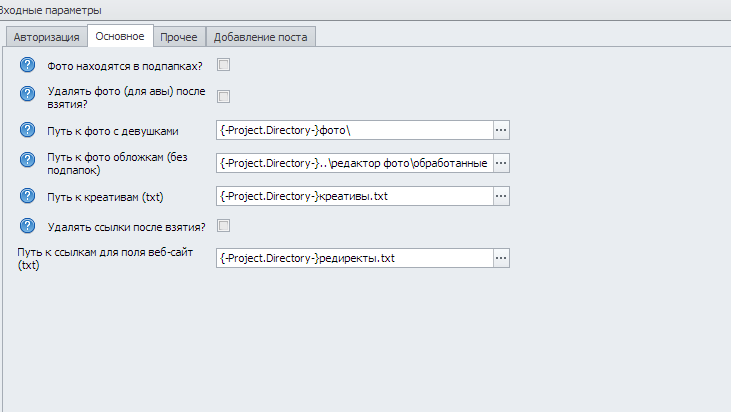731x412 pixels.
Task: Click the 'Основное' tab
Action: pyautogui.click(x=120, y=37)
